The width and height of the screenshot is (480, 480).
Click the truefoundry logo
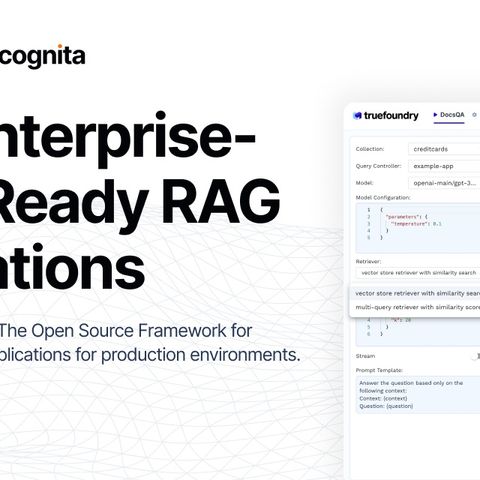[x=386, y=116]
